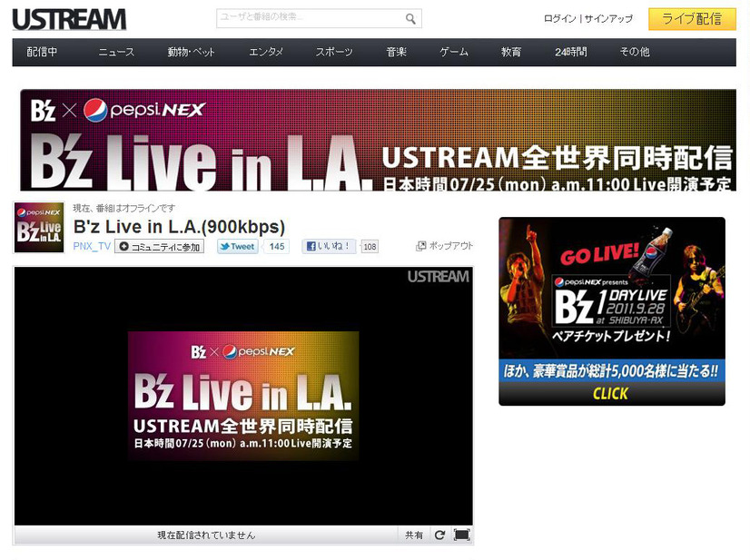750x560 pixels.
Task: Select the エンタメ navigation item
Action: pyautogui.click(x=266, y=52)
